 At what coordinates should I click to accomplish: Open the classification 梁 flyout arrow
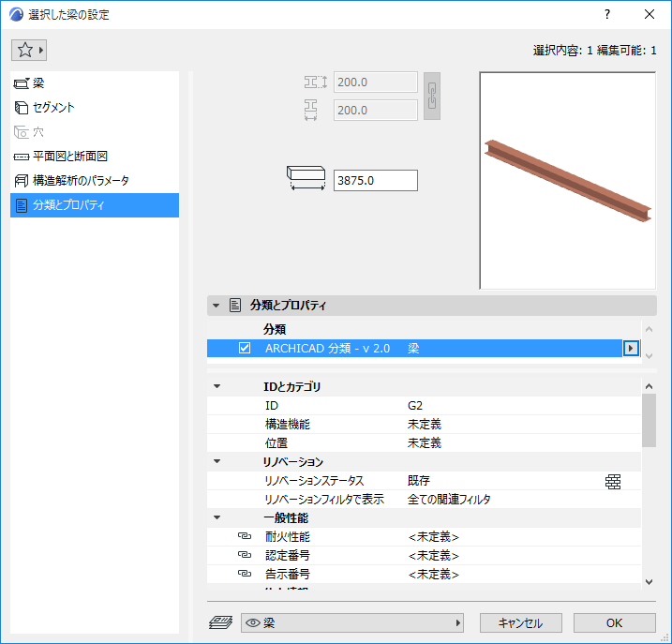[x=631, y=348]
